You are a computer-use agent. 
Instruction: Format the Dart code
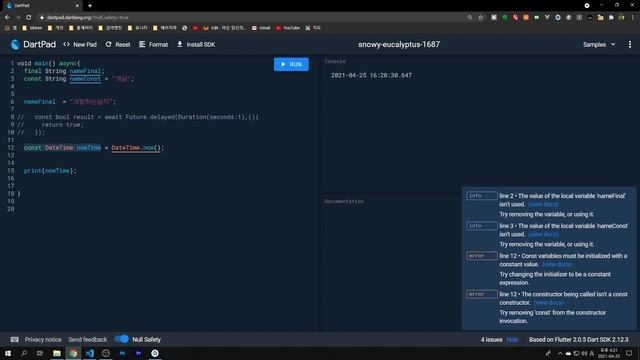[153, 44]
